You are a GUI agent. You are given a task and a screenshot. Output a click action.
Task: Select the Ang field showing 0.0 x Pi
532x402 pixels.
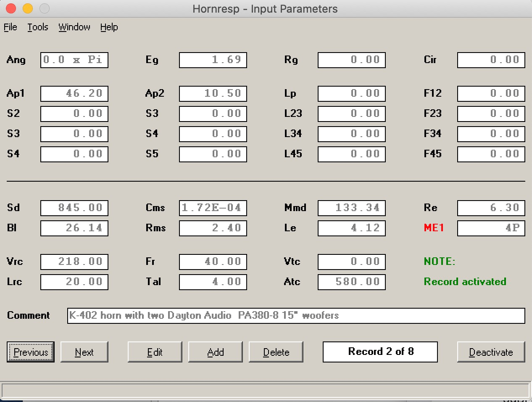[x=74, y=60]
